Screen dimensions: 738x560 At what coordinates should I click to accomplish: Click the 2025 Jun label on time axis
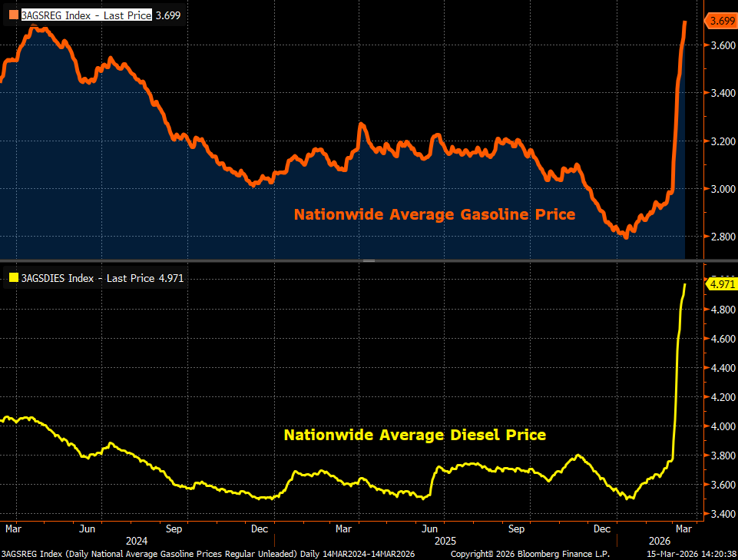(x=431, y=529)
